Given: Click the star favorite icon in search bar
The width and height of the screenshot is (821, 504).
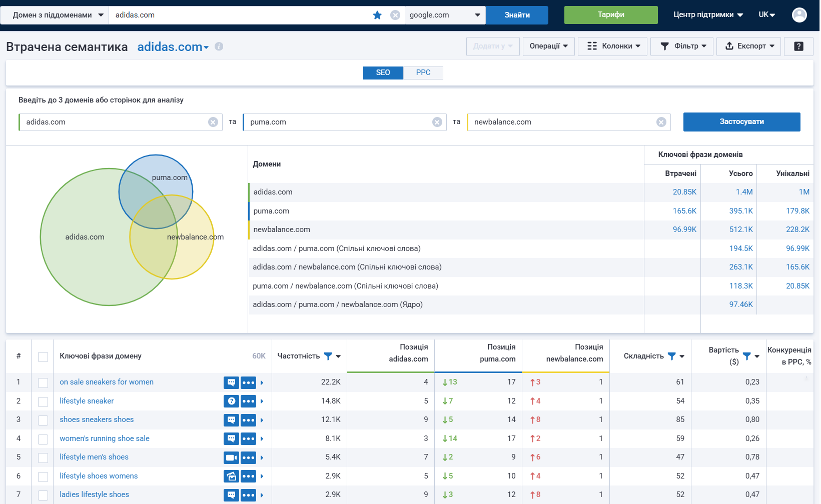Looking at the screenshot, I should pyautogui.click(x=377, y=15).
